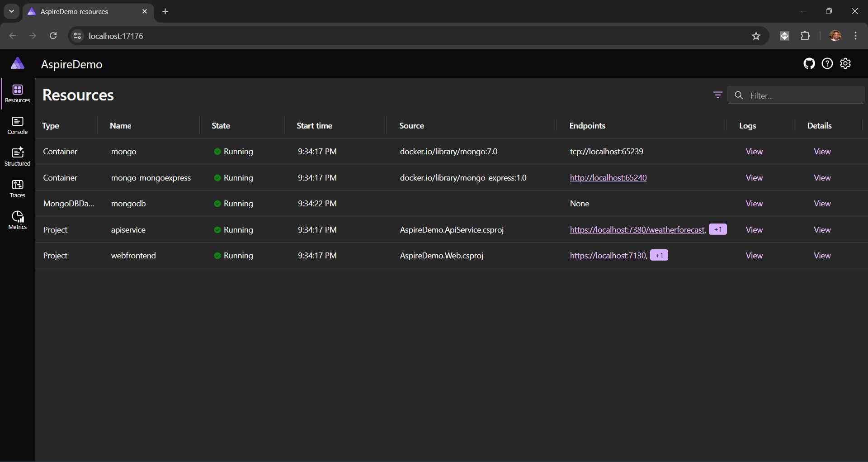Viewport: 868px width, 462px height.
Task: Open the GitHub repository icon
Action: pos(809,64)
